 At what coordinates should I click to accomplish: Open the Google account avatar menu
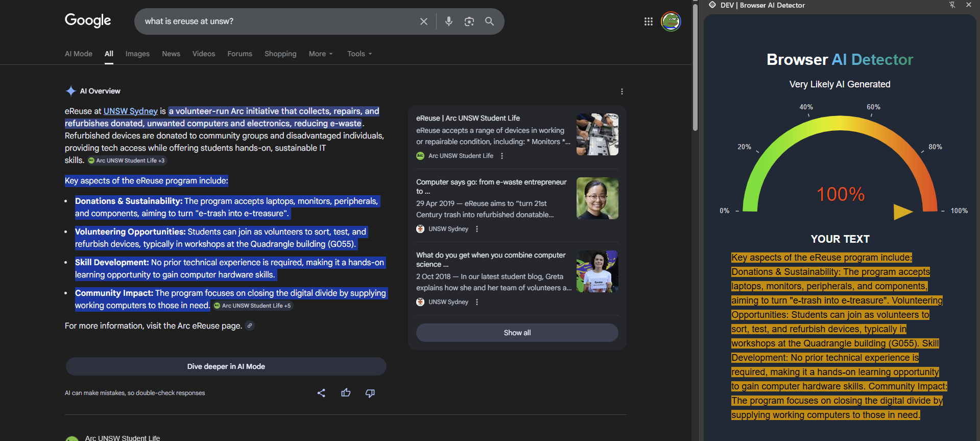671,21
